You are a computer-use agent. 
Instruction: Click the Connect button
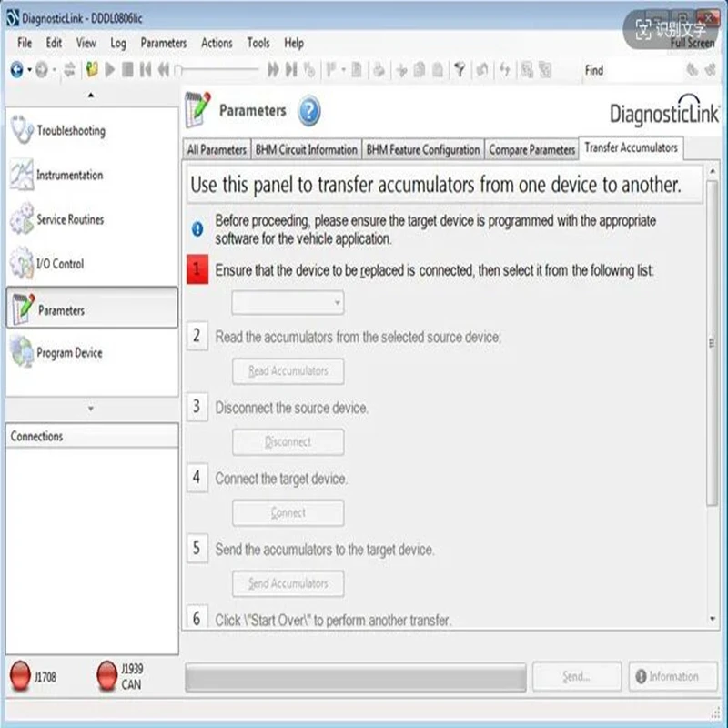click(x=288, y=513)
